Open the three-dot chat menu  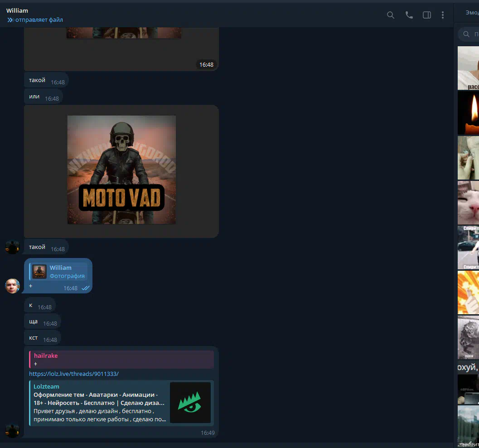(443, 15)
